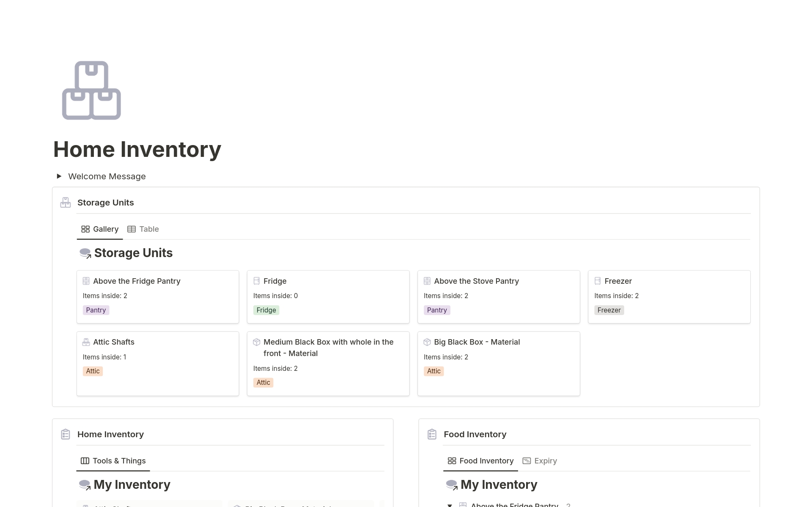This screenshot has width=812, height=507.
Task: Collapse the Above the Fridge Pantry group
Action: (450, 504)
